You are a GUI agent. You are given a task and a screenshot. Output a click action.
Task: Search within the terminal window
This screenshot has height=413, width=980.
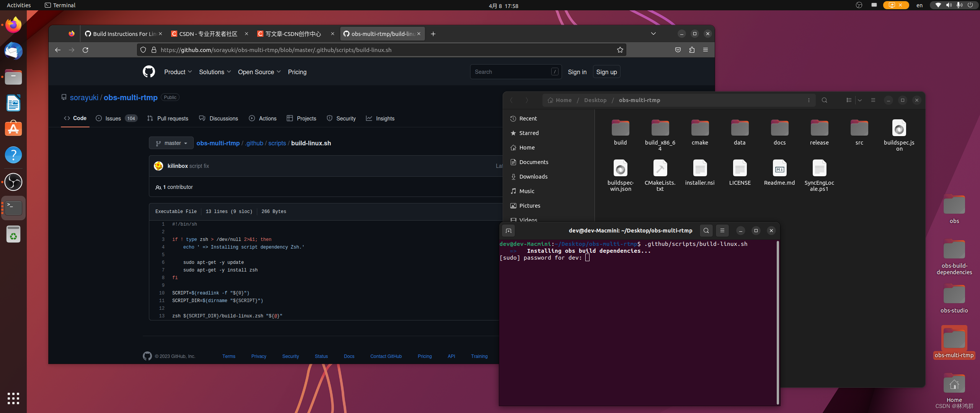(x=706, y=231)
